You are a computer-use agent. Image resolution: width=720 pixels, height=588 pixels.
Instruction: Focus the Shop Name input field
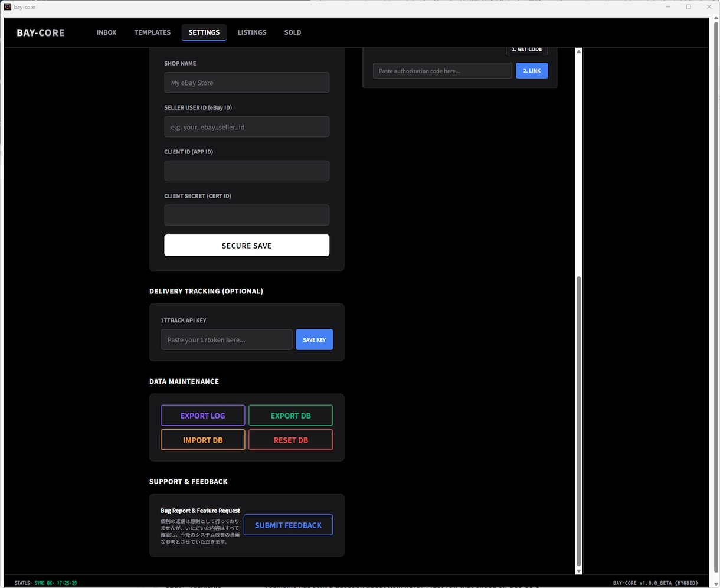[x=247, y=83]
